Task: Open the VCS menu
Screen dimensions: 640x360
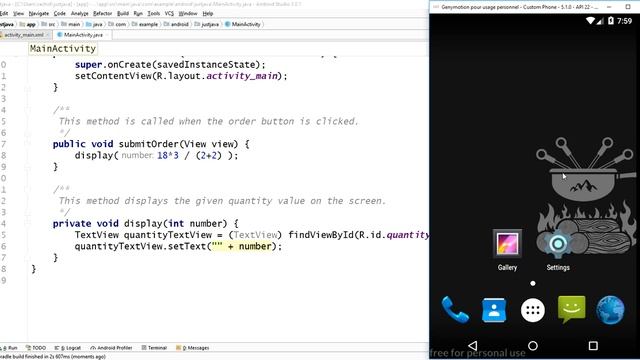Action: tap(169, 13)
